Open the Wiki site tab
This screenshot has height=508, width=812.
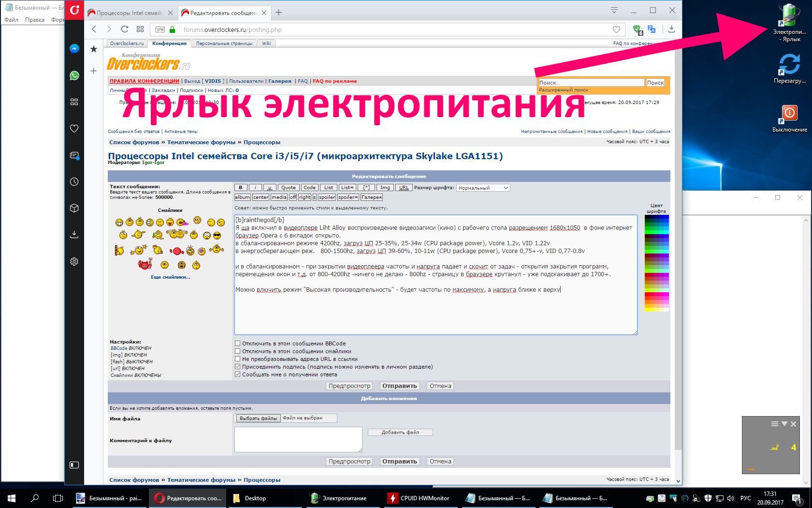coord(266,44)
